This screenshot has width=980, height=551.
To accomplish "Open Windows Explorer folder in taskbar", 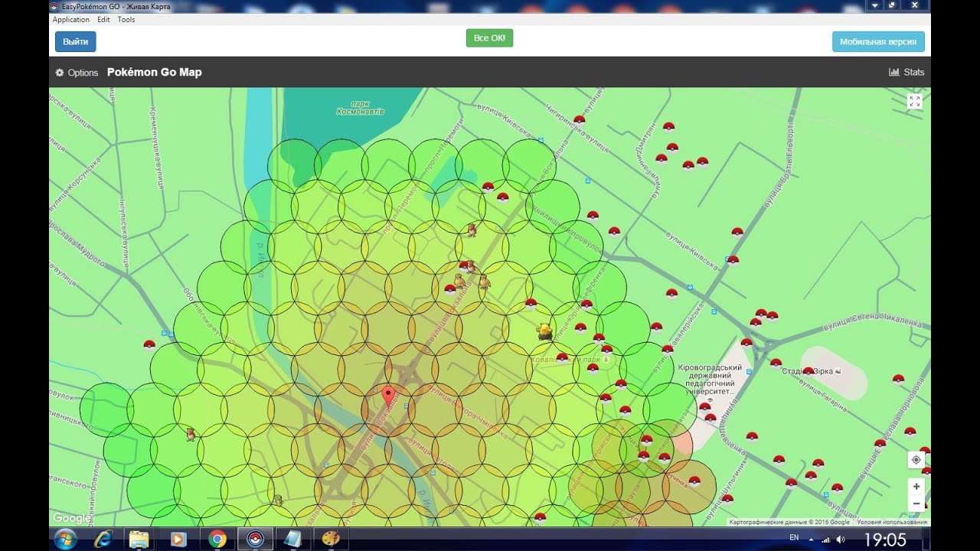I will click(x=139, y=540).
